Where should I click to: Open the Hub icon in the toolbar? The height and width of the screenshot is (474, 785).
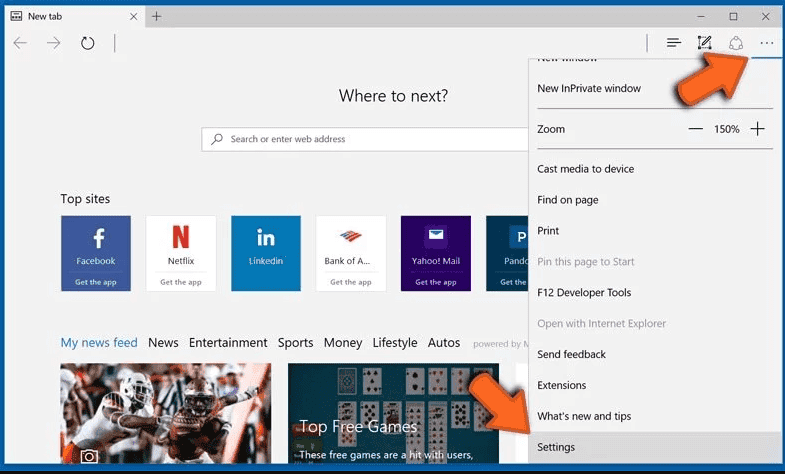click(x=674, y=43)
